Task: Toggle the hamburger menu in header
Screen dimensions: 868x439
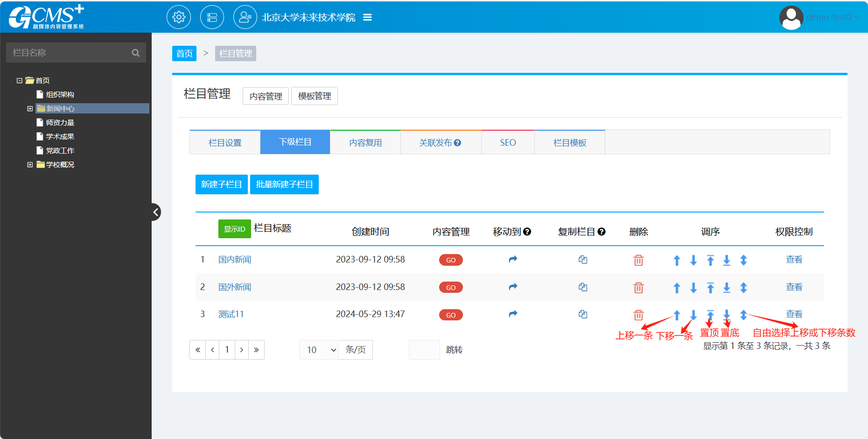Action: coord(367,17)
